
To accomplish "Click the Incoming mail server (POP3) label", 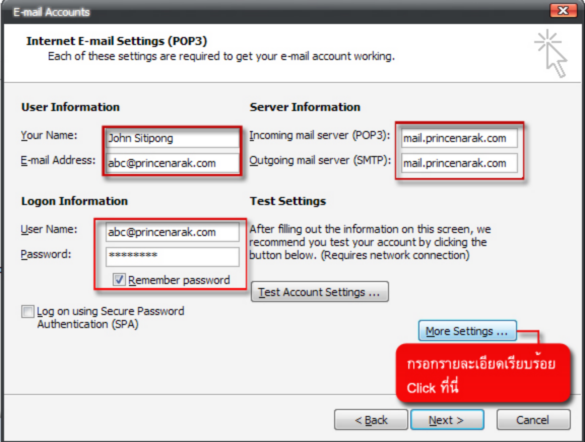I will pos(319,135).
